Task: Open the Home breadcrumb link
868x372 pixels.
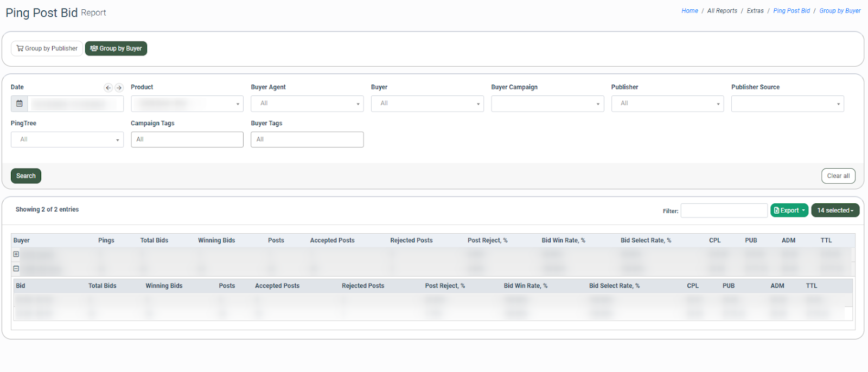Action: coord(690,11)
